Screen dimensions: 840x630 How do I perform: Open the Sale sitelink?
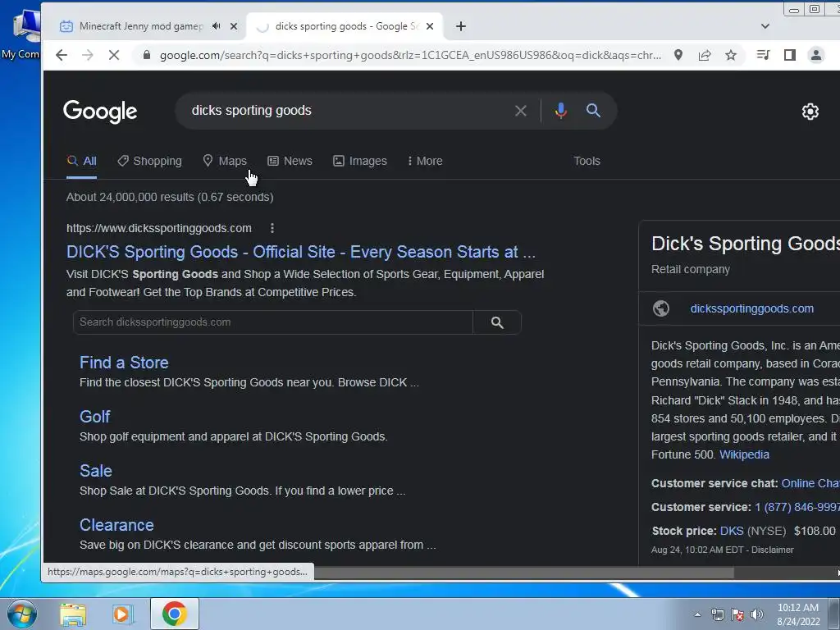pyautogui.click(x=95, y=471)
